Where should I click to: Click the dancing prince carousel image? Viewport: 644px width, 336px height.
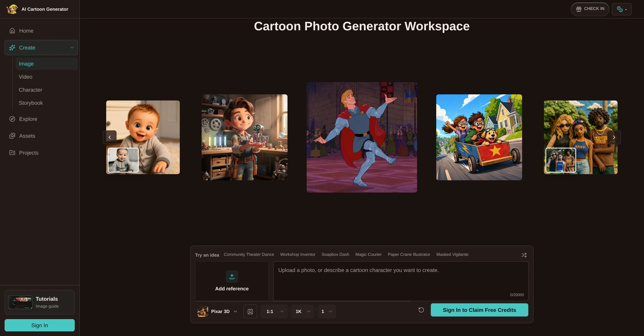(362, 137)
